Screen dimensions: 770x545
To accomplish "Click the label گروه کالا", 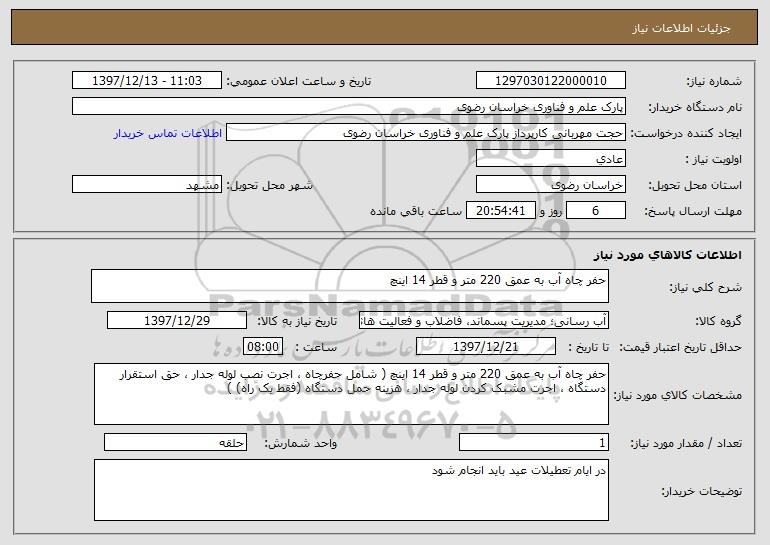I will pos(718,321).
